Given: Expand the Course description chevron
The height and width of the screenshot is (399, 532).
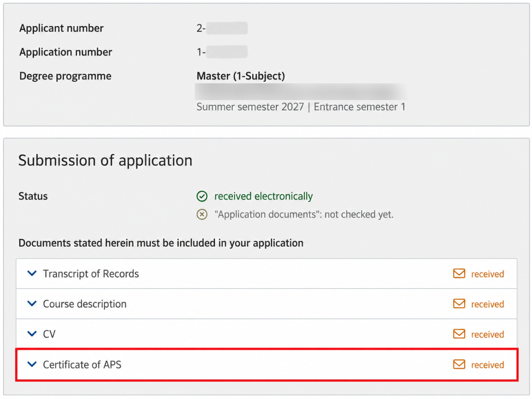Looking at the screenshot, I should tap(32, 304).
